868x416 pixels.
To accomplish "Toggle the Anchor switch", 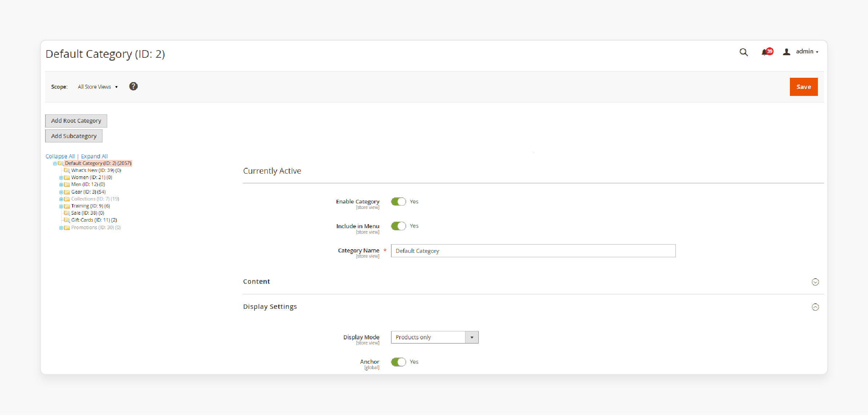I will point(398,362).
